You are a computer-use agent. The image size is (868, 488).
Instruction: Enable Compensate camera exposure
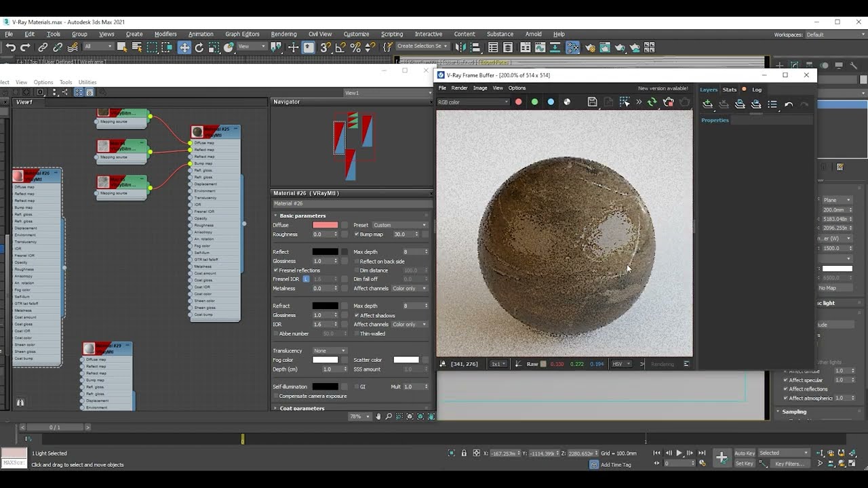pos(275,396)
